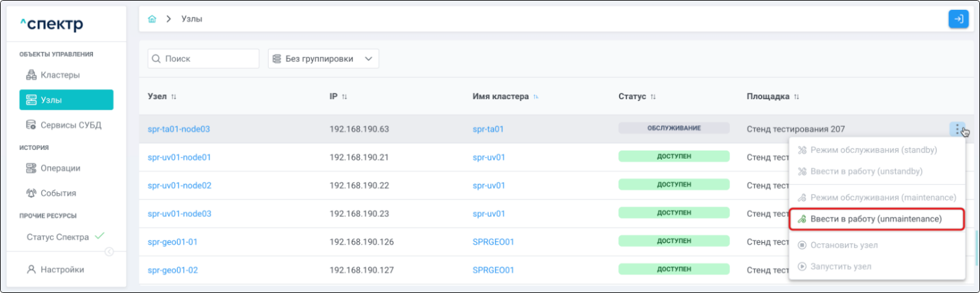The height and width of the screenshot is (293, 980).
Task: Sort by Имя кластера column sort icon
Action: pos(536,97)
